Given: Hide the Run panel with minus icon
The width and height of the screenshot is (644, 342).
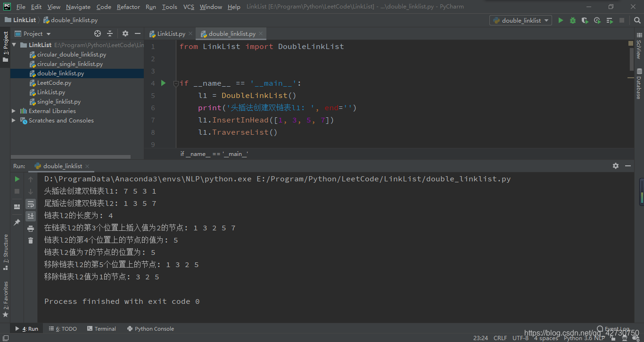Looking at the screenshot, I should pyautogui.click(x=628, y=166).
